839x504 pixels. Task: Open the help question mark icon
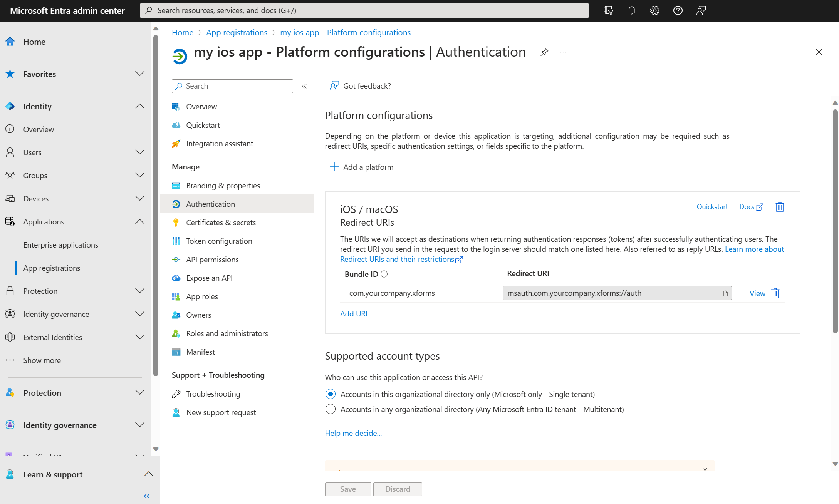point(678,10)
